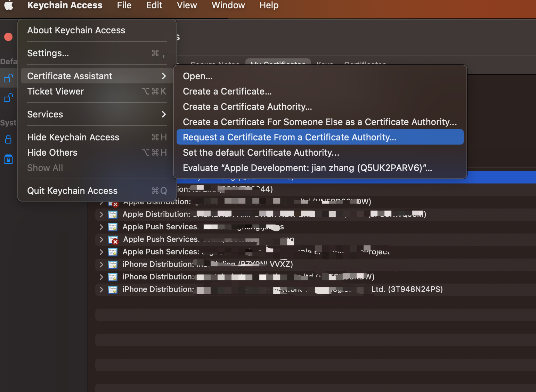Close the Keychain Access window
The image size is (536, 392).
[8, 37]
